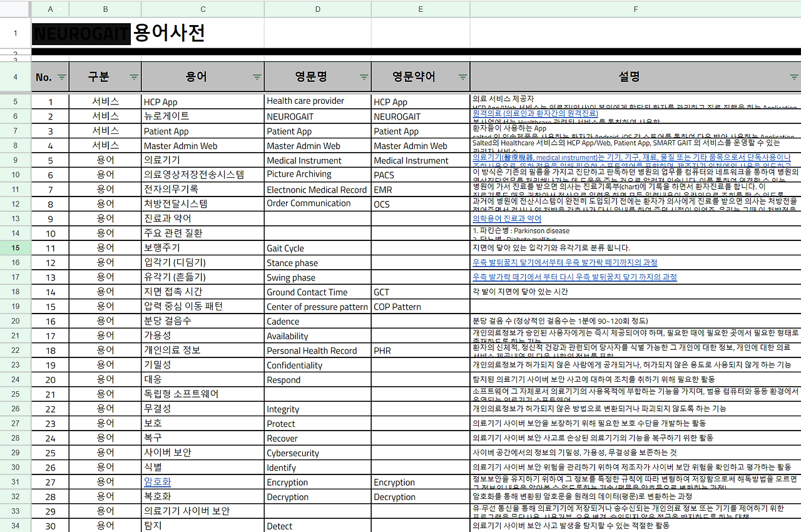Click the 암호화 hyperlink in the 용어 column
The image size is (801, 532).
[x=157, y=482]
